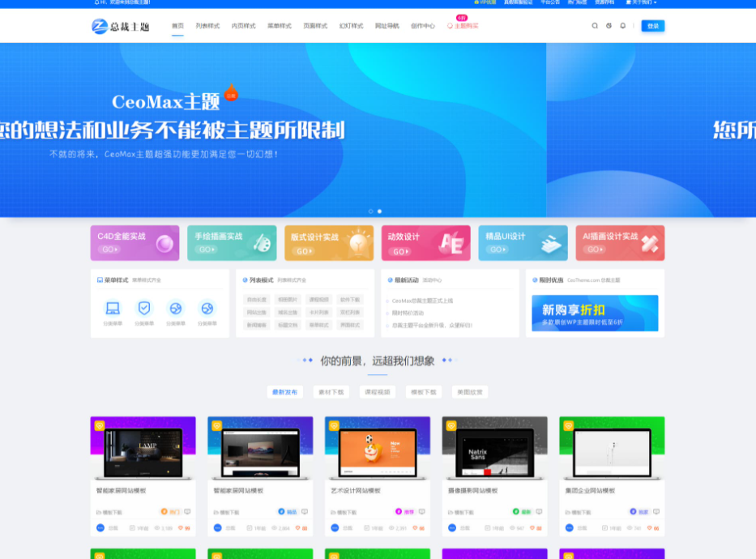This screenshot has height=559, width=756.
Task: Click the 软件下载 tag in 列表模式
Action: (350, 300)
